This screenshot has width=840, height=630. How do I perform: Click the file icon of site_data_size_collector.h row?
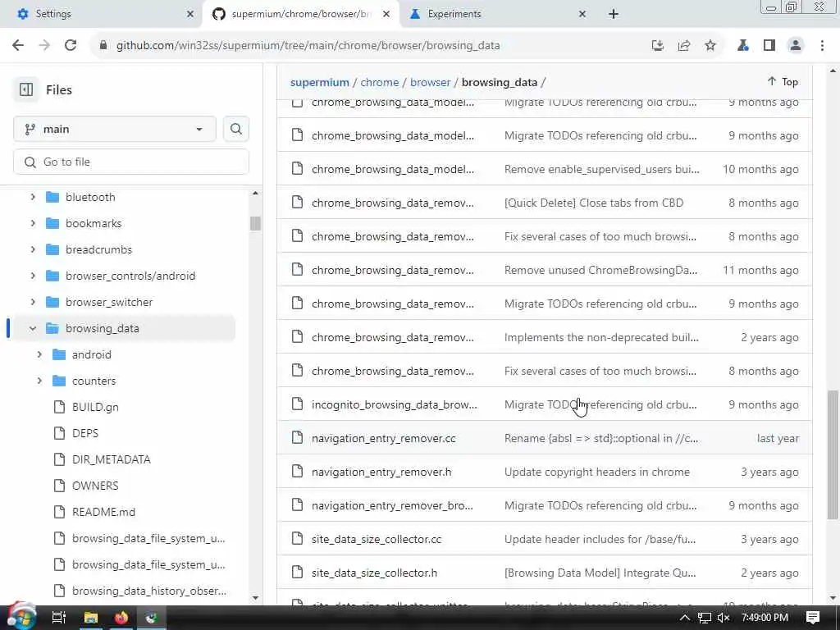[297, 572]
